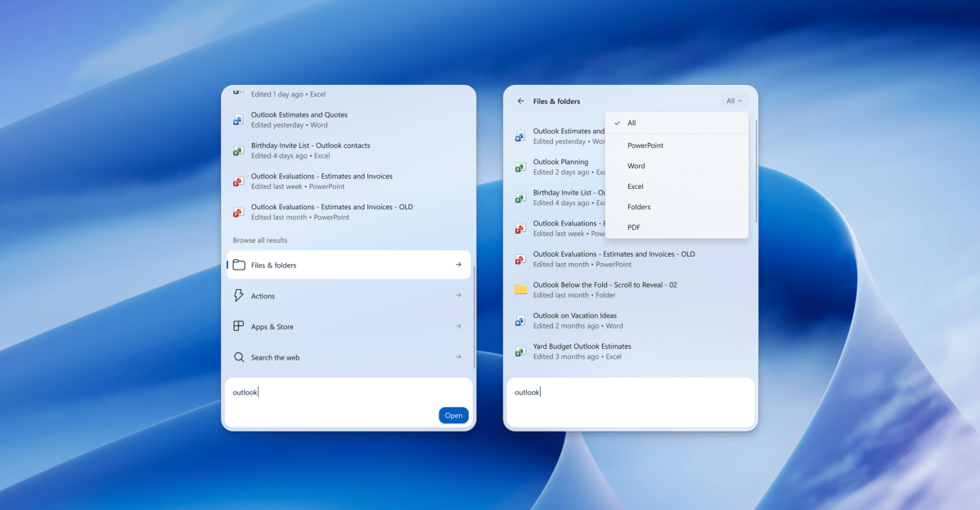The height and width of the screenshot is (510, 980).
Task: Click the folder icon in the Files & folders row
Action: [x=239, y=265]
